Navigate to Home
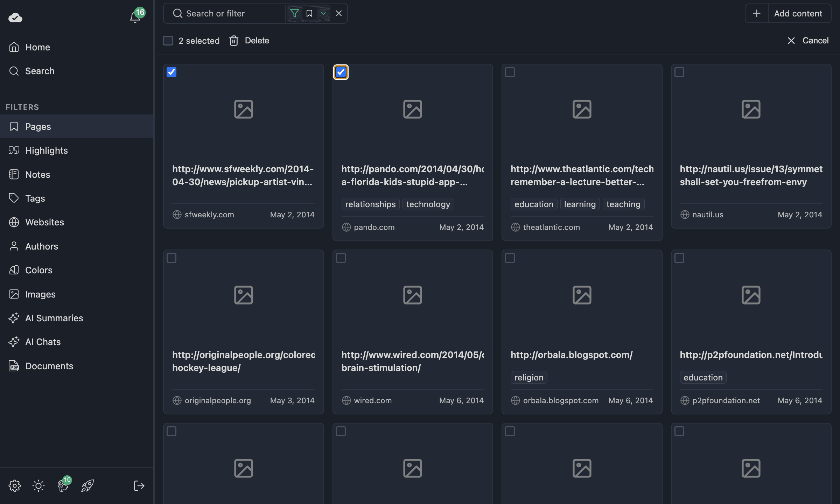Image resolution: width=840 pixels, height=504 pixels. pos(37,47)
